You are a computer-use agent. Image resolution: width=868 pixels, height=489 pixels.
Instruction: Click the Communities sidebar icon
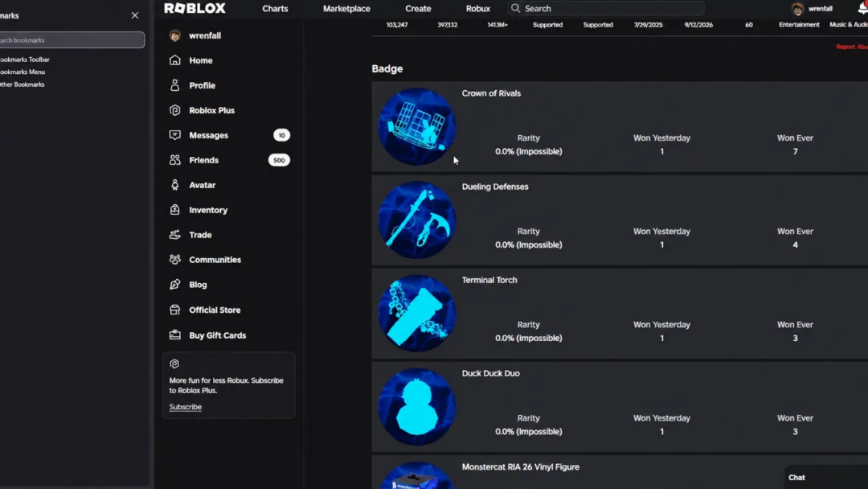pyautogui.click(x=175, y=259)
